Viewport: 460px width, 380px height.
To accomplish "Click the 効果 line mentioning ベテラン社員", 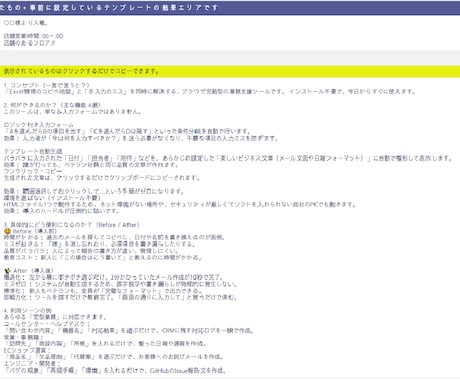I will click(x=91, y=165).
